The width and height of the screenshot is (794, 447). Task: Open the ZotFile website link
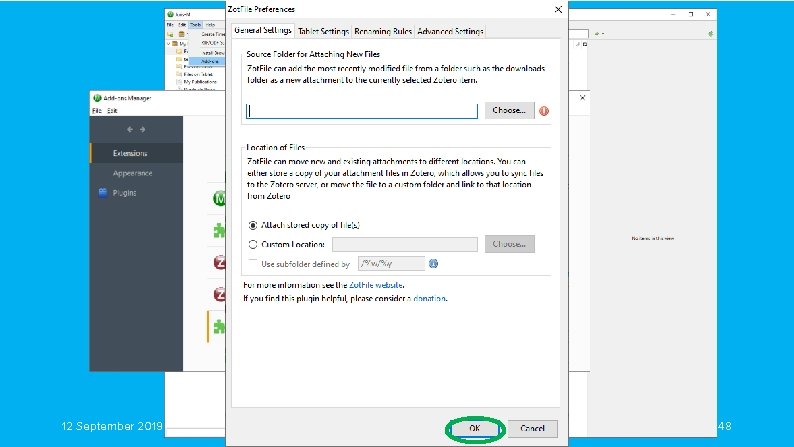click(376, 285)
